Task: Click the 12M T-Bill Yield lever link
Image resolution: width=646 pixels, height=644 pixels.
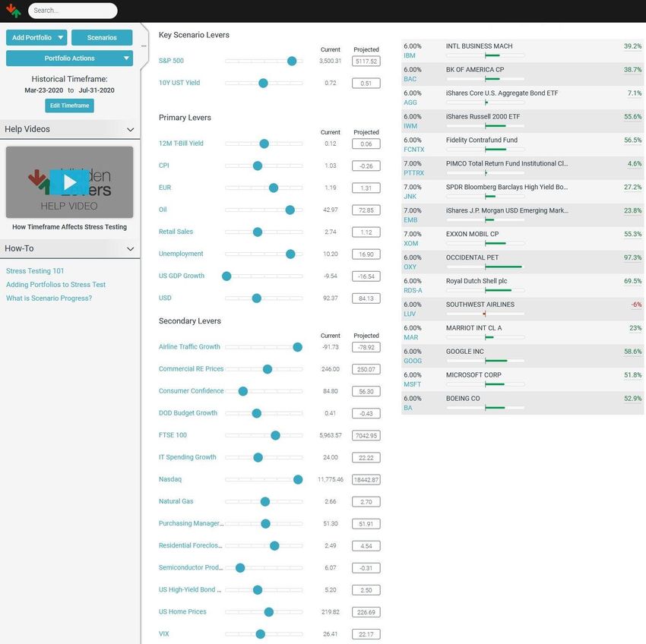Action: pyautogui.click(x=182, y=144)
